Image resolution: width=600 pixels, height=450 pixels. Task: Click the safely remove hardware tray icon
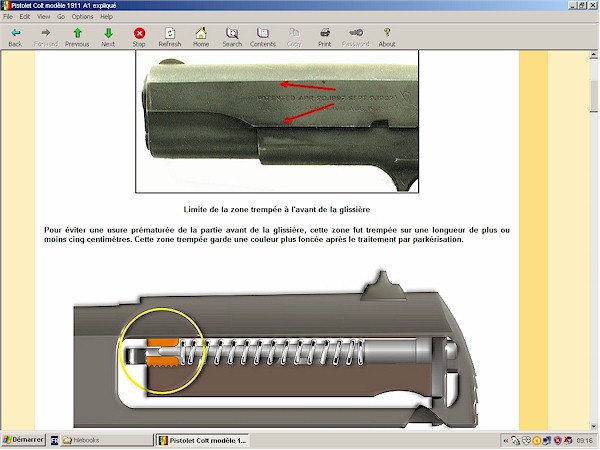coord(515,441)
